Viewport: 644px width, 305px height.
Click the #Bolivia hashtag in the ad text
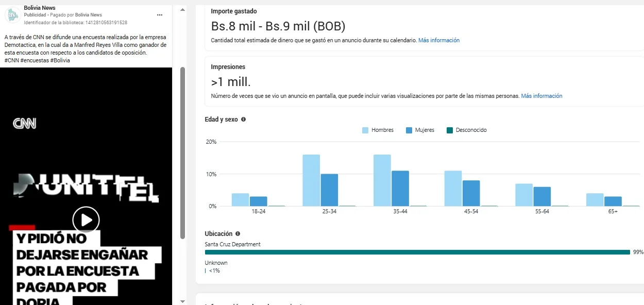[x=60, y=60]
